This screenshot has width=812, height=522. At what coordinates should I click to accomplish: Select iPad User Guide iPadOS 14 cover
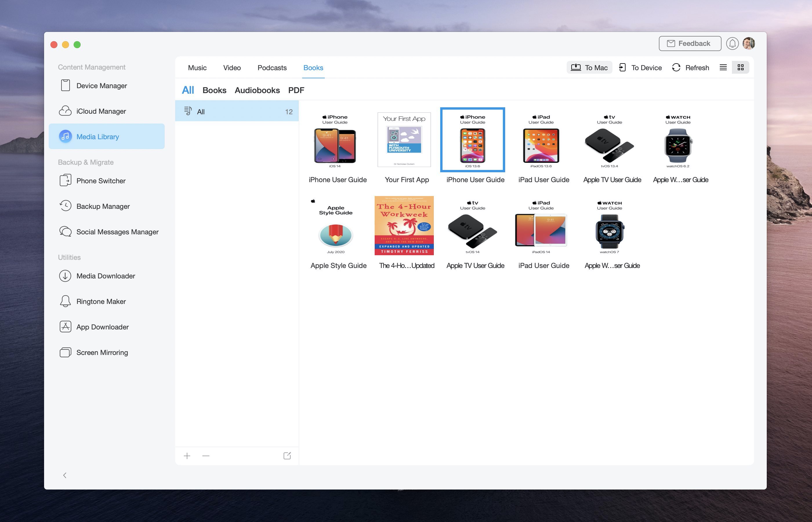541,226
